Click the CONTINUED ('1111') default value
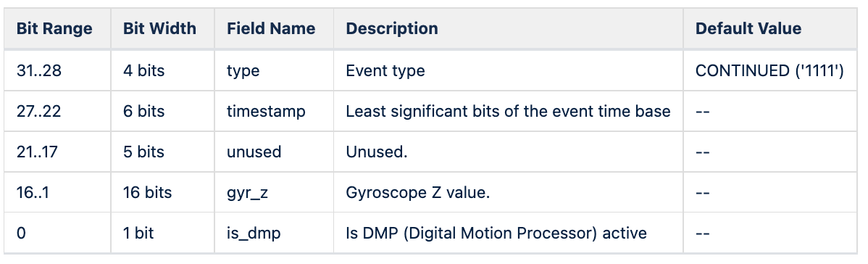This screenshot has height=264, width=868. coord(769,70)
